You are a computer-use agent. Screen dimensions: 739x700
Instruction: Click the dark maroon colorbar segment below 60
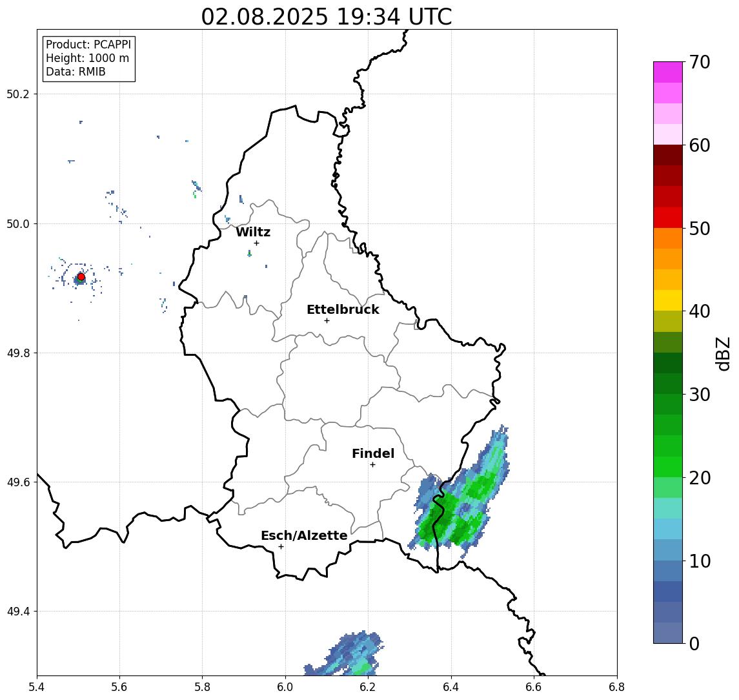click(668, 155)
